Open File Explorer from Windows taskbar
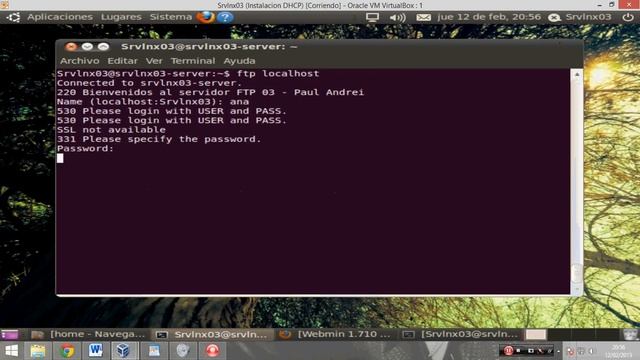Screen dimensions: 640x360 [x=38, y=351]
